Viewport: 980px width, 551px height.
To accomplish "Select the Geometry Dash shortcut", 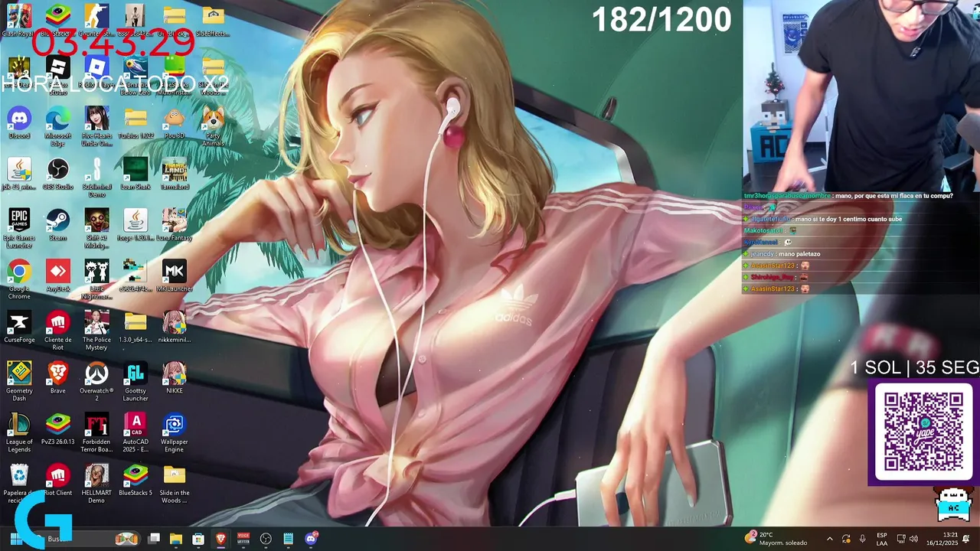I will click(19, 381).
